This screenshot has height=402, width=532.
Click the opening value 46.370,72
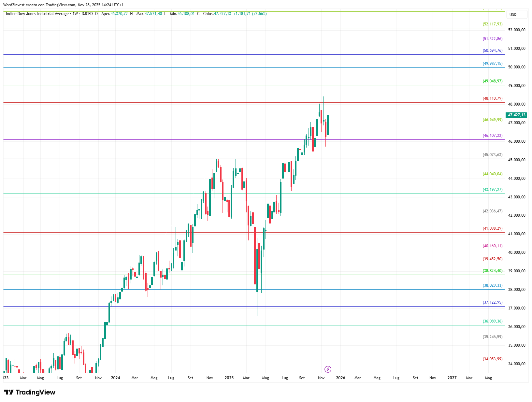point(119,14)
